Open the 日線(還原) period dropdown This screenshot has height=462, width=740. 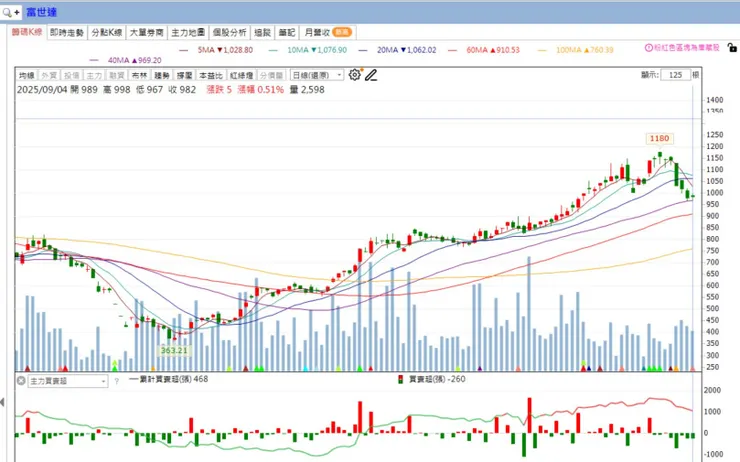click(x=316, y=76)
